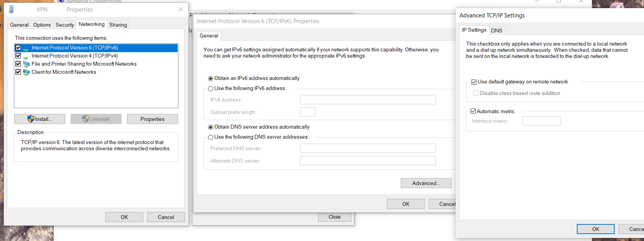Uncheck Internet Protocol Version 6 checkbox
Image resolution: width=644 pixels, height=241 pixels.
pyautogui.click(x=18, y=48)
